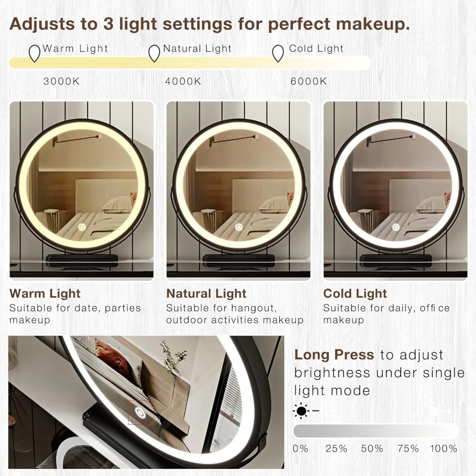Tap the touch button on the cold light mirror
Viewport: 476px width, 476px height.
tap(396, 227)
